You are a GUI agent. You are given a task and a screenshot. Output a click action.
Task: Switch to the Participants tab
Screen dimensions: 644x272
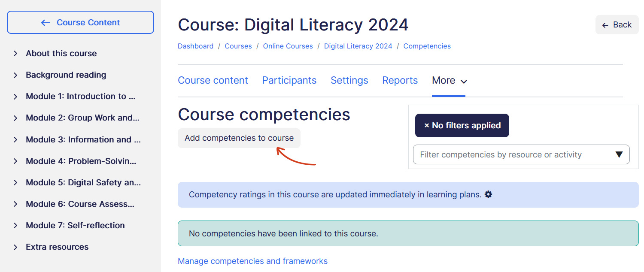point(289,81)
